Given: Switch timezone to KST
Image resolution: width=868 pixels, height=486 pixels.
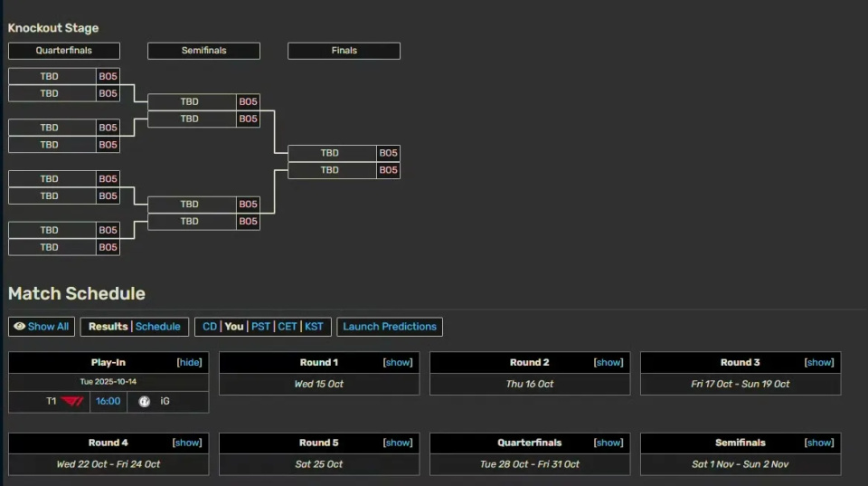Looking at the screenshot, I should point(314,327).
